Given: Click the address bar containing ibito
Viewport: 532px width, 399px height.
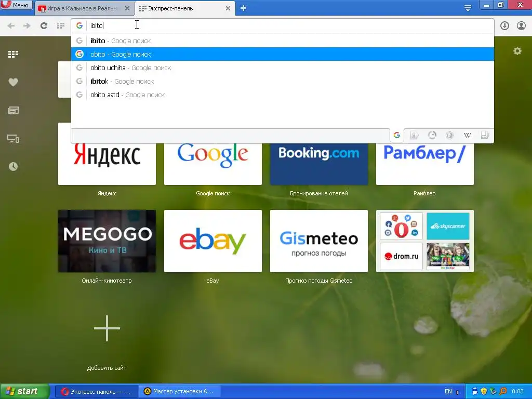Looking at the screenshot, I should point(282,25).
